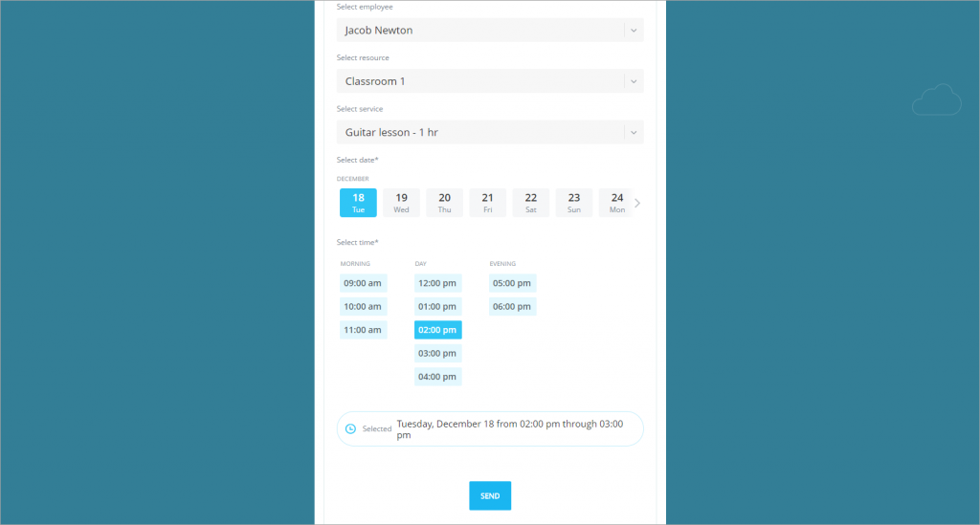Click the EVENING column heading
980x525 pixels.
point(502,263)
